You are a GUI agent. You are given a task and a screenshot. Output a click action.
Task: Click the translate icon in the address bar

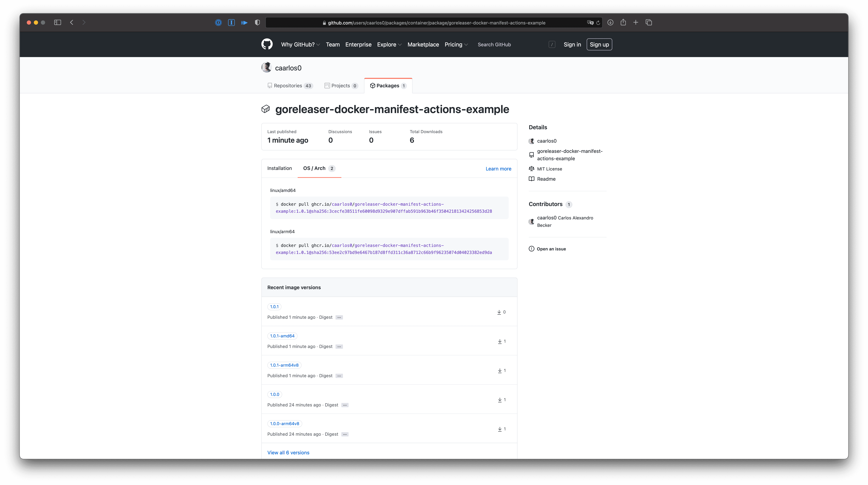pyautogui.click(x=590, y=22)
